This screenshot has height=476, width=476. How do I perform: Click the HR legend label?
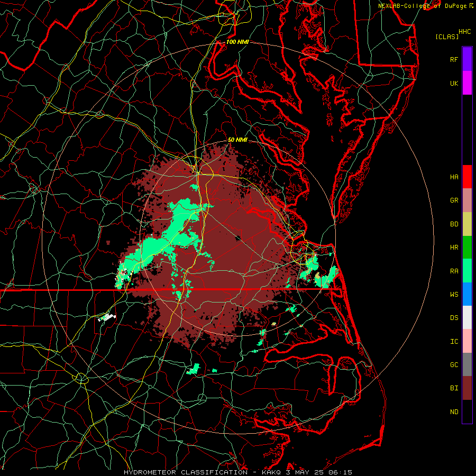point(454,248)
